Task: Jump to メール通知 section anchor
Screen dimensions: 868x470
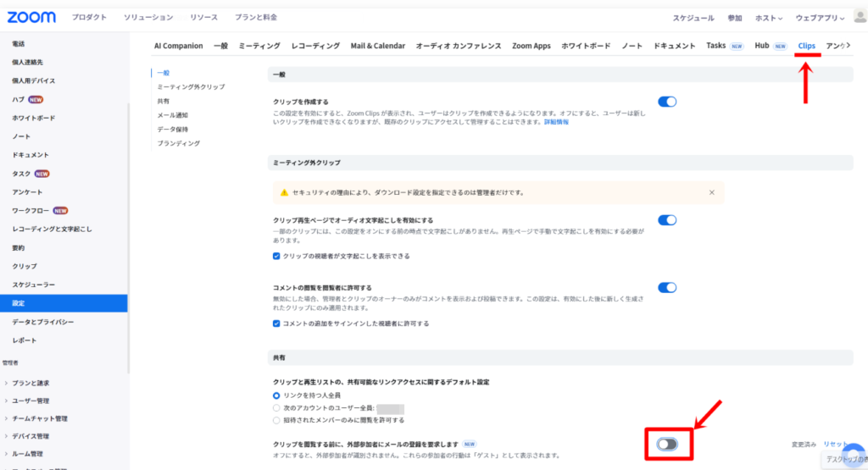Action: [x=173, y=115]
